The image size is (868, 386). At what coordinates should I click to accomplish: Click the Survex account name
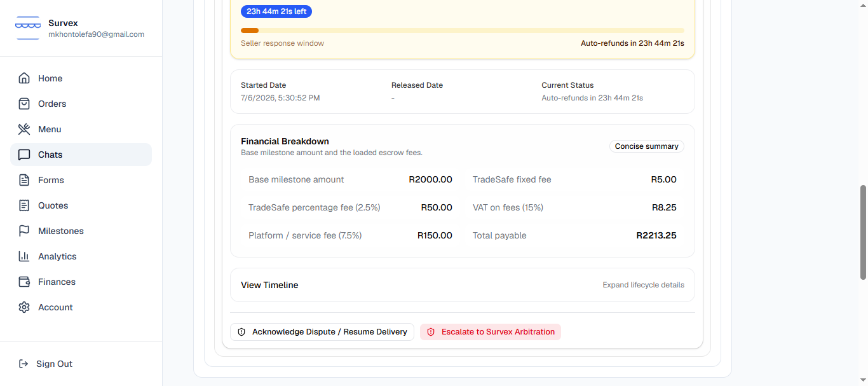tap(63, 23)
